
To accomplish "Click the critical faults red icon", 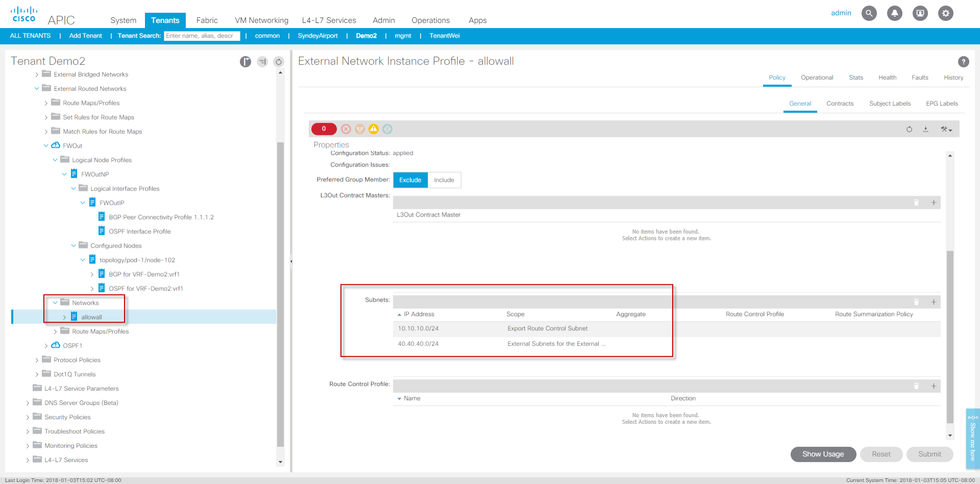I will click(x=346, y=129).
